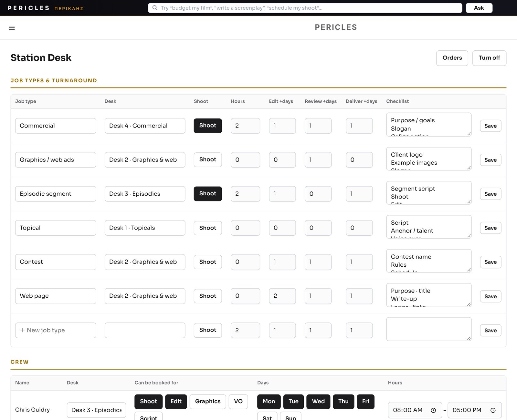
Task: Save the Graphics / web ads row
Action: click(x=491, y=160)
